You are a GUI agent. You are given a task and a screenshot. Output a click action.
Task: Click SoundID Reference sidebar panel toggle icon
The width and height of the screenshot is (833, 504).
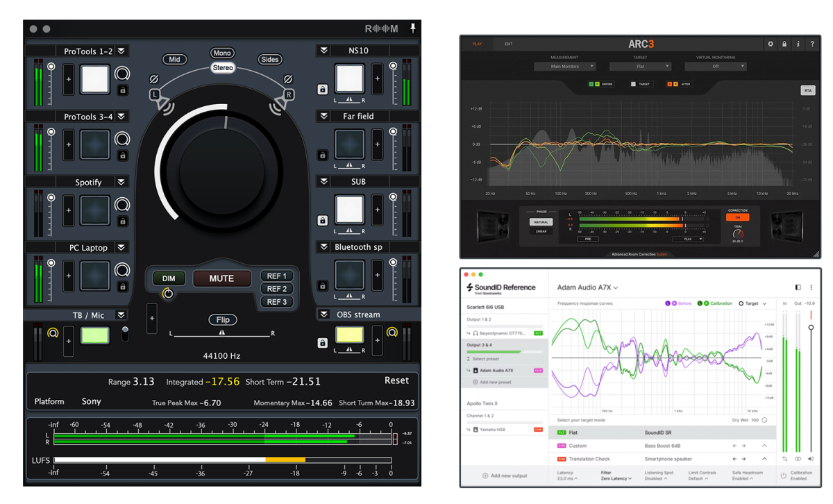pos(798,287)
